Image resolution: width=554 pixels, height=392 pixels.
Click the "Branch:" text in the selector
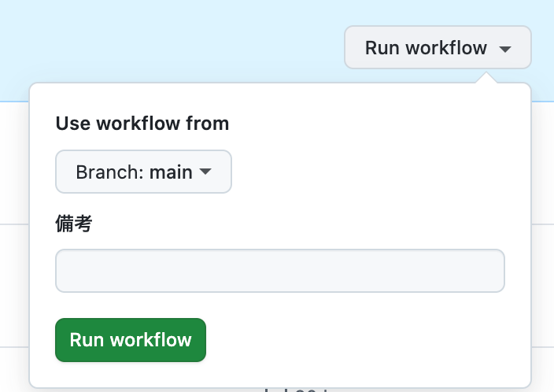109,172
